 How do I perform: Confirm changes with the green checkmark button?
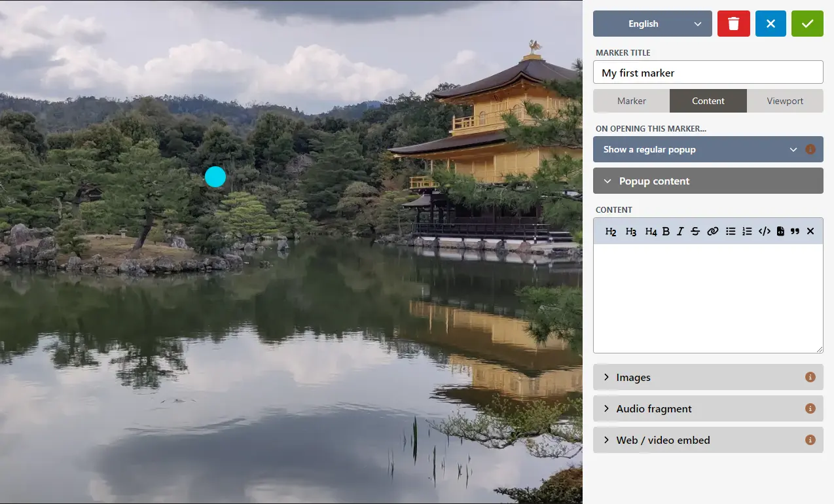(807, 24)
